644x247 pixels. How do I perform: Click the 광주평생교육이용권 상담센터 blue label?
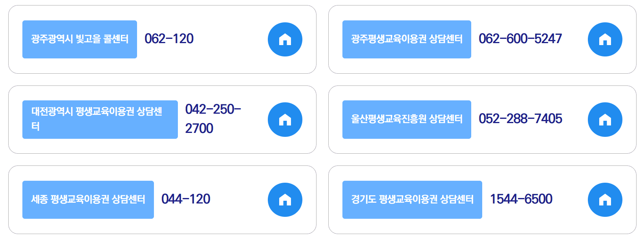tap(407, 39)
